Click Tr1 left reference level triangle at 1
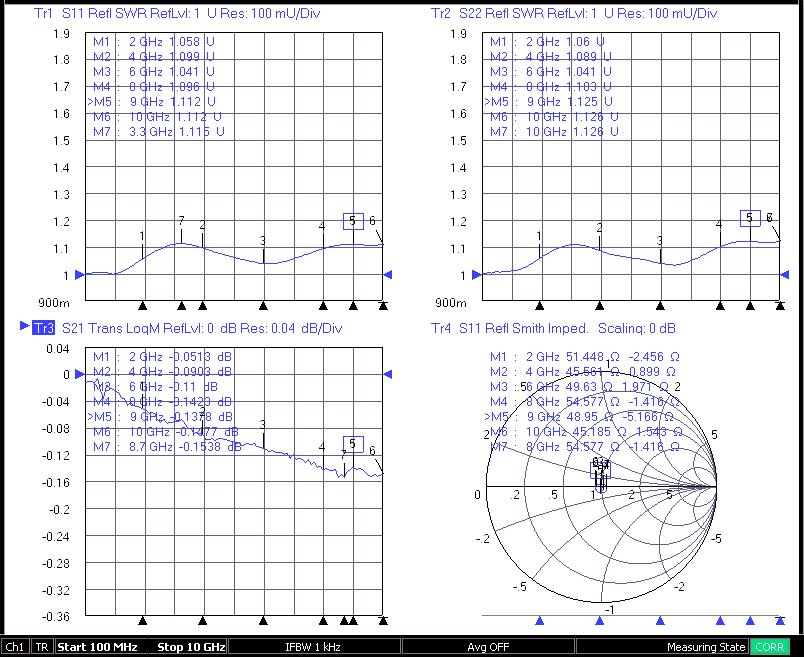The image size is (804, 657). point(79,275)
